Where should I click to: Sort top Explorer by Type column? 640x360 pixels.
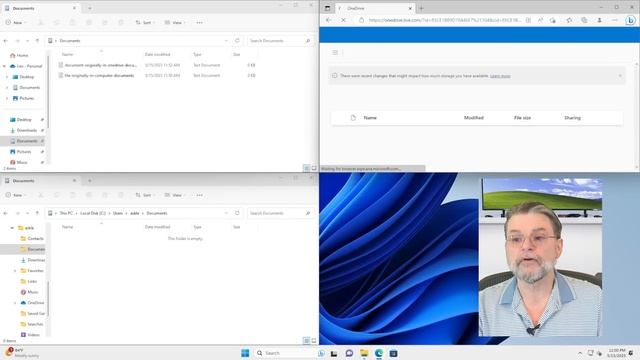click(x=198, y=54)
